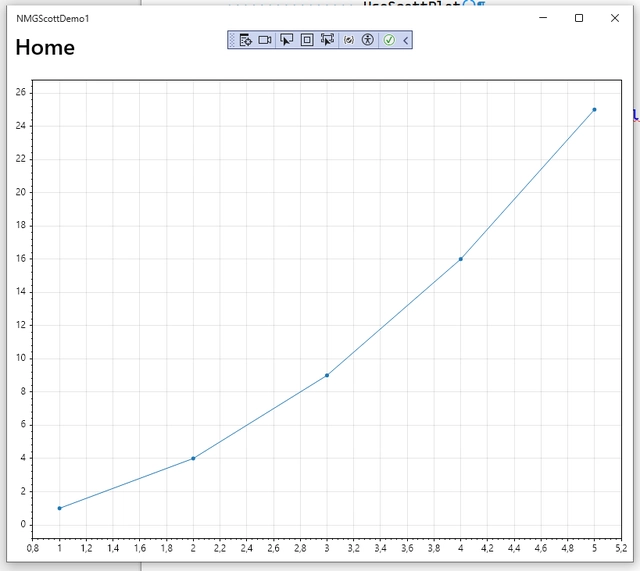Image resolution: width=640 pixels, height=571 pixels.
Task: Open the binding failures indicator
Action: point(349,40)
